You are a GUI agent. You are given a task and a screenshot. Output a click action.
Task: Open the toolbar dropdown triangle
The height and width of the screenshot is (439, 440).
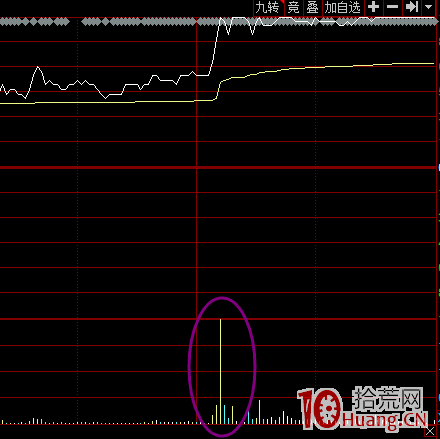(x=429, y=7)
